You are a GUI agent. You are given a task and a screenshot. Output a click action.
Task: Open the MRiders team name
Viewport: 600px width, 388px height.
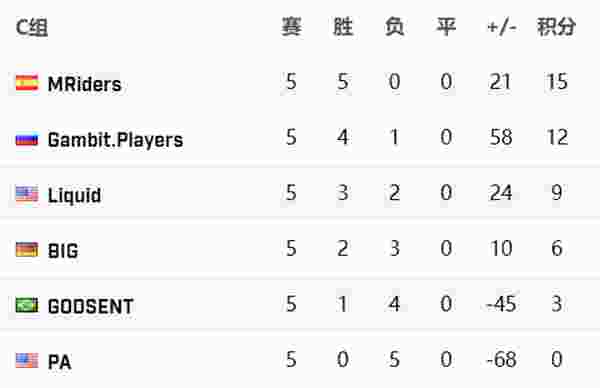coord(85,84)
